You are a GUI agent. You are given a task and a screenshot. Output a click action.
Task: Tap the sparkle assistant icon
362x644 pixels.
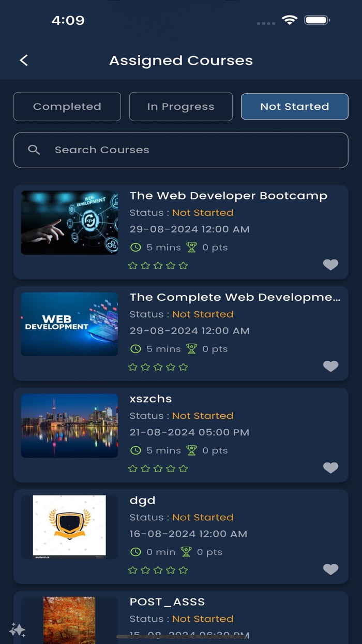click(17, 630)
